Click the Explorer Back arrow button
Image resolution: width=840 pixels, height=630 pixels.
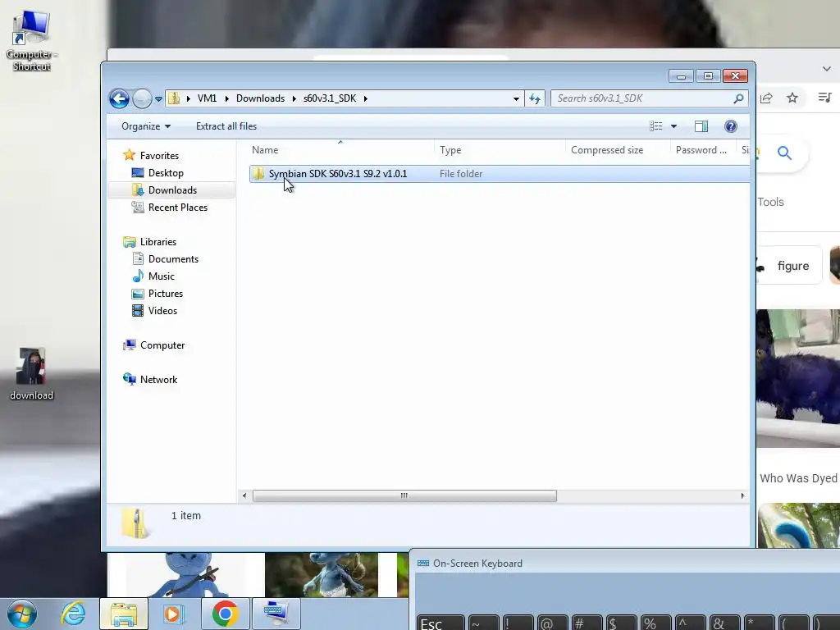coord(119,98)
